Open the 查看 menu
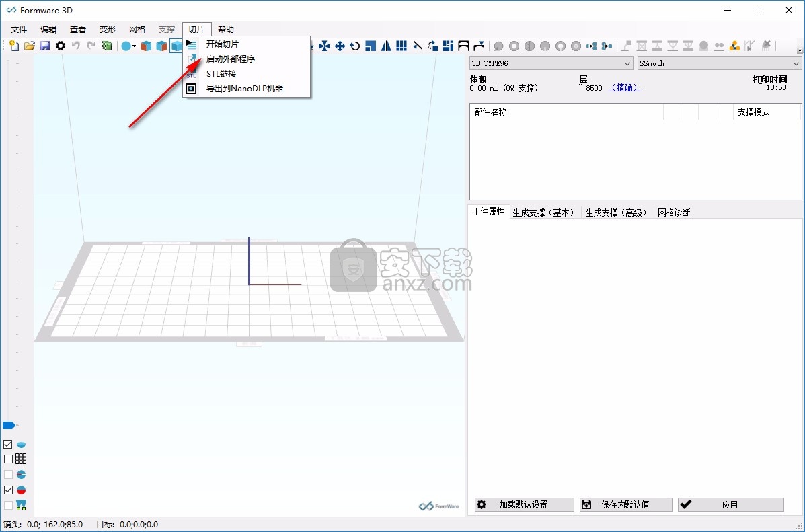 click(x=78, y=30)
